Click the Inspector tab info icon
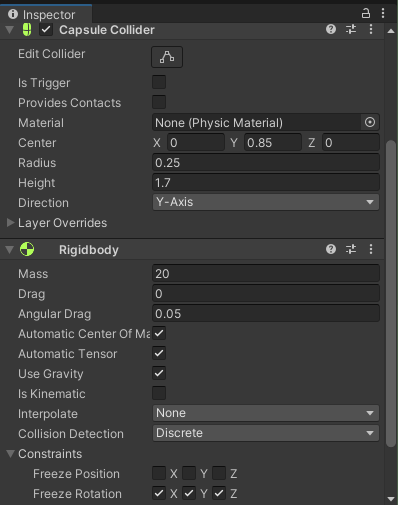The image size is (398, 505). 13,14
